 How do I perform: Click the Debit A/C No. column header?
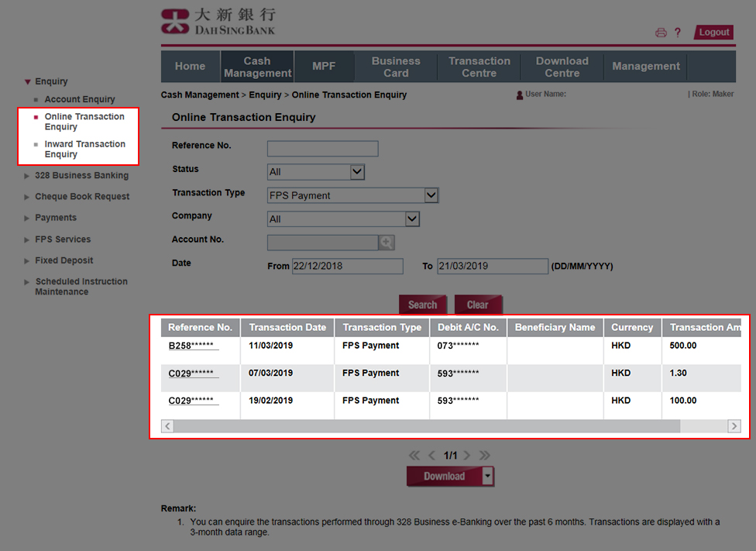(468, 328)
